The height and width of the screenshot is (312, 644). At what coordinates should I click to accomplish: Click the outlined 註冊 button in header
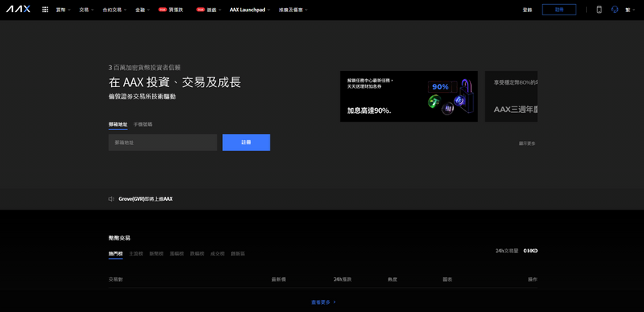[559, 10]
